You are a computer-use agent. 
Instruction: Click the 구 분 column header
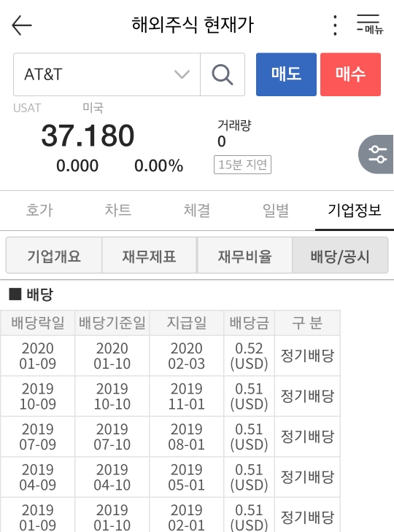307,323
